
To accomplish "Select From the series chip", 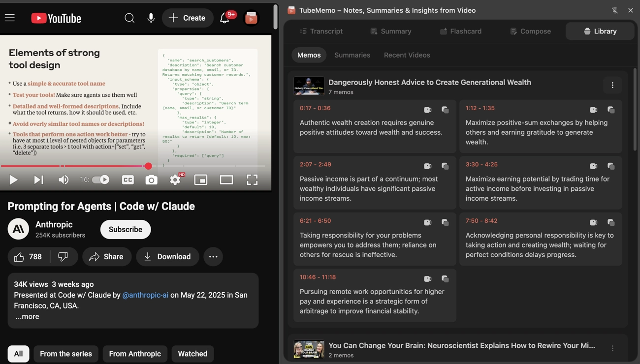I will click(x=66, y=354).
